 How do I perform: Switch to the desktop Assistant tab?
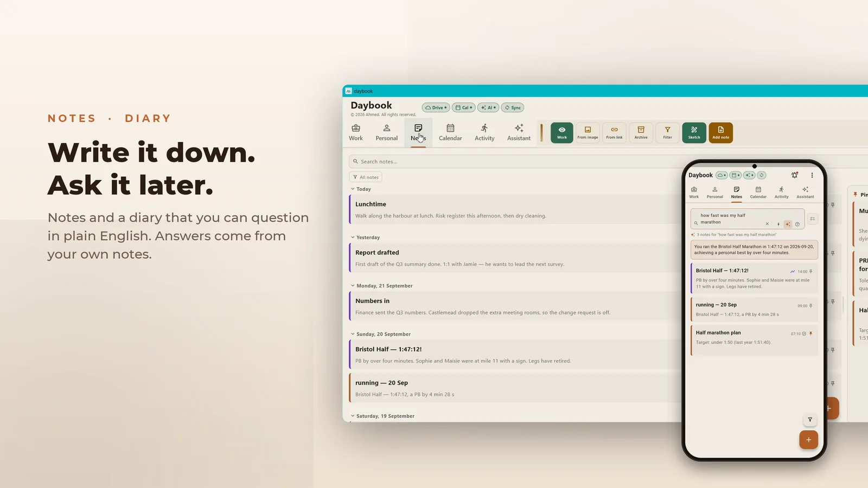(519, 132)
